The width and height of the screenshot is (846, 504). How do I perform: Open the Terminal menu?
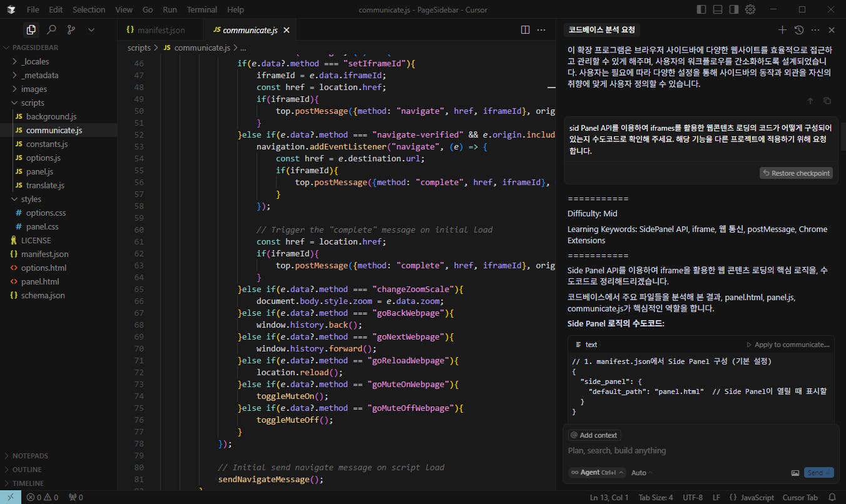click(201, 9)
